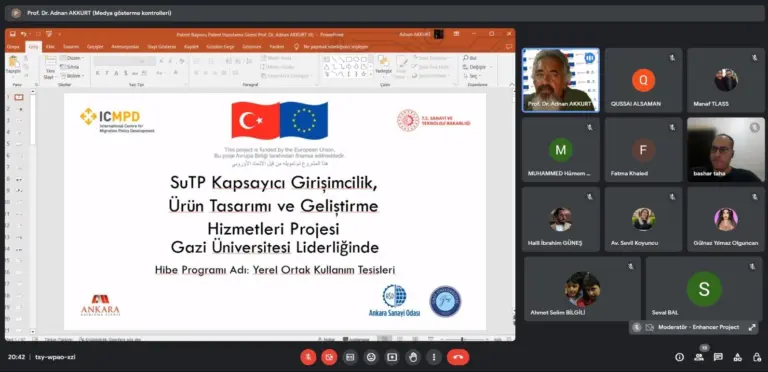768x372 pixels.
Task: Click the Yeni Slayt button
Action: pos(50,68)
